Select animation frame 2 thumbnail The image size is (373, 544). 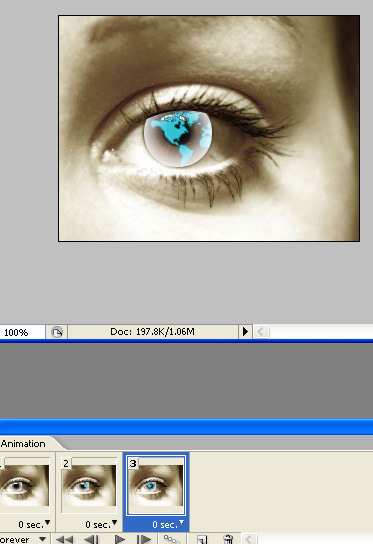(x=89, y=485)
